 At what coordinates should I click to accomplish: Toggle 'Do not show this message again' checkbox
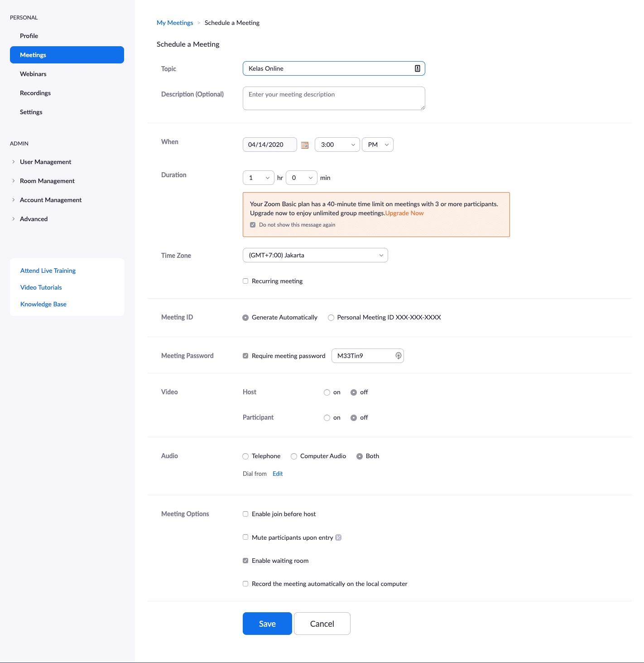point(253,225)
